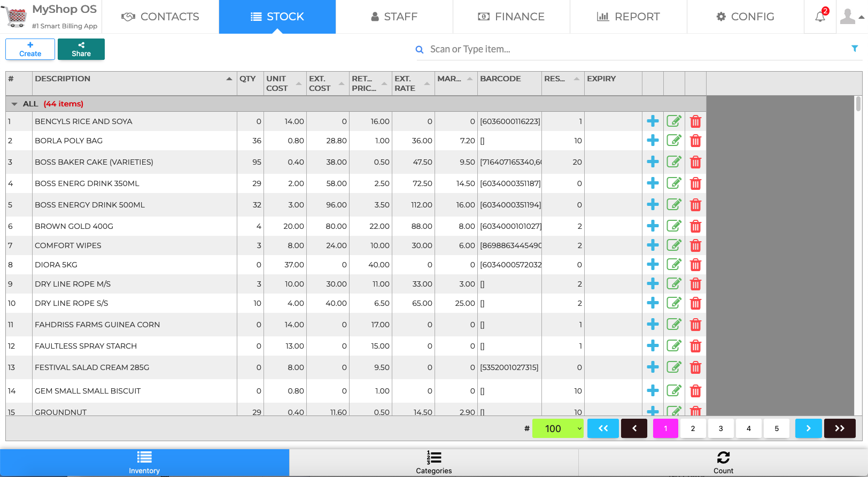The width and height of the screenshot is (868, 477).
Task: Click the filter funnel icon
Action: [855, 49]
